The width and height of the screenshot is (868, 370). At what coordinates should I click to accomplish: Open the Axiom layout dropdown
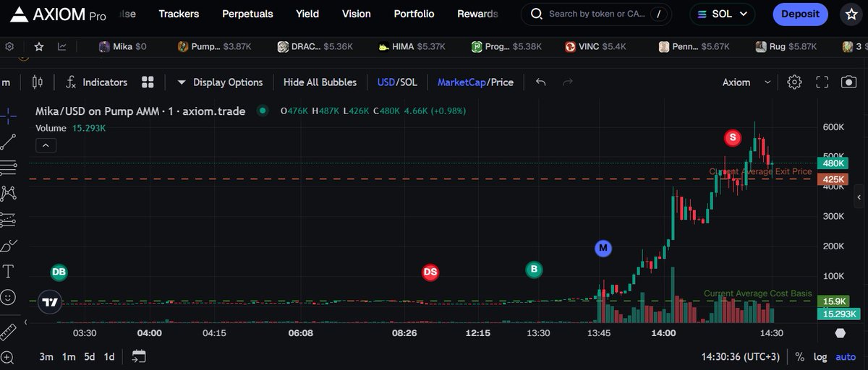click(747, 82)
